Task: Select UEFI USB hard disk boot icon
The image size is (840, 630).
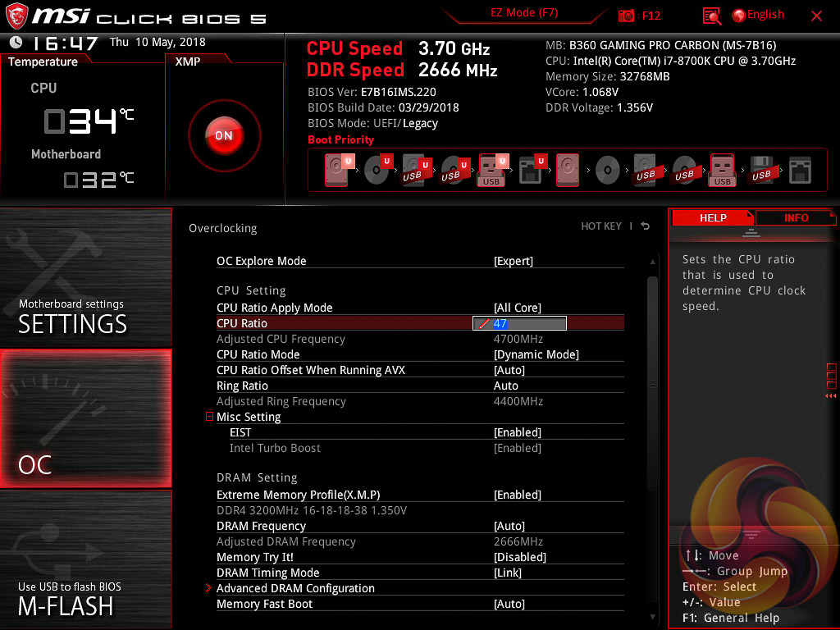Action: click(x=417, y=170)
